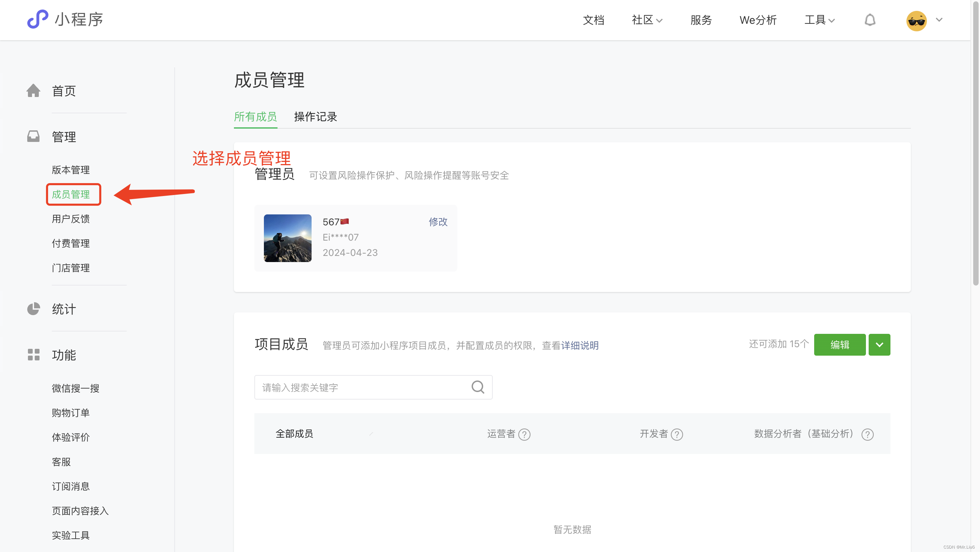Viewport: 980px width, 552px height.
Task: Open the 详细说明 link
Action: [x=580, y=345]
